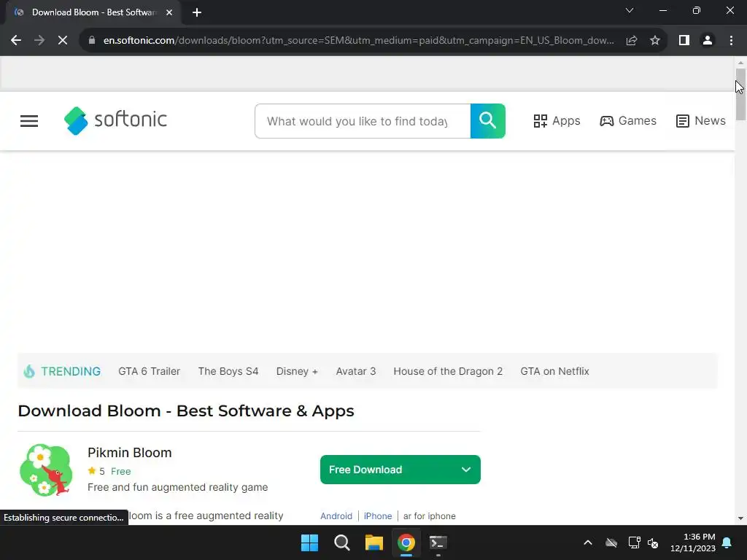Click the OneDrive cloud tray icon

[611, 542]
